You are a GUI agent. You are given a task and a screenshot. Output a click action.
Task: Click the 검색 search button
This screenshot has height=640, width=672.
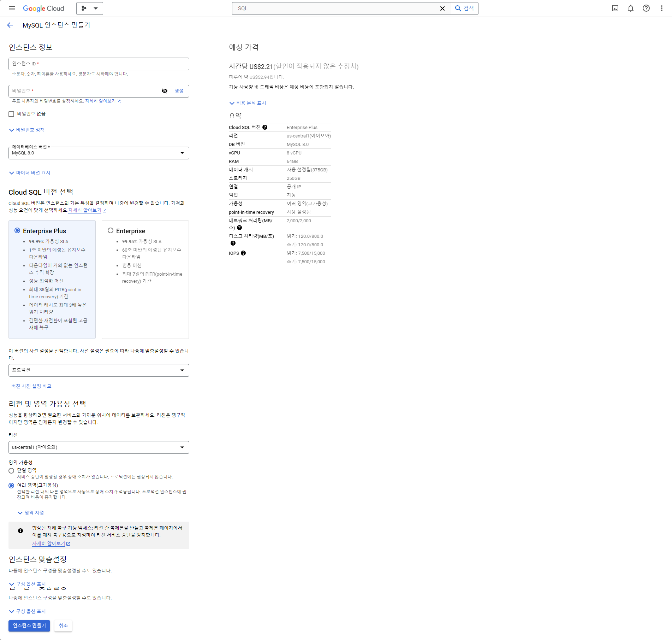click(x=465, y=8)
